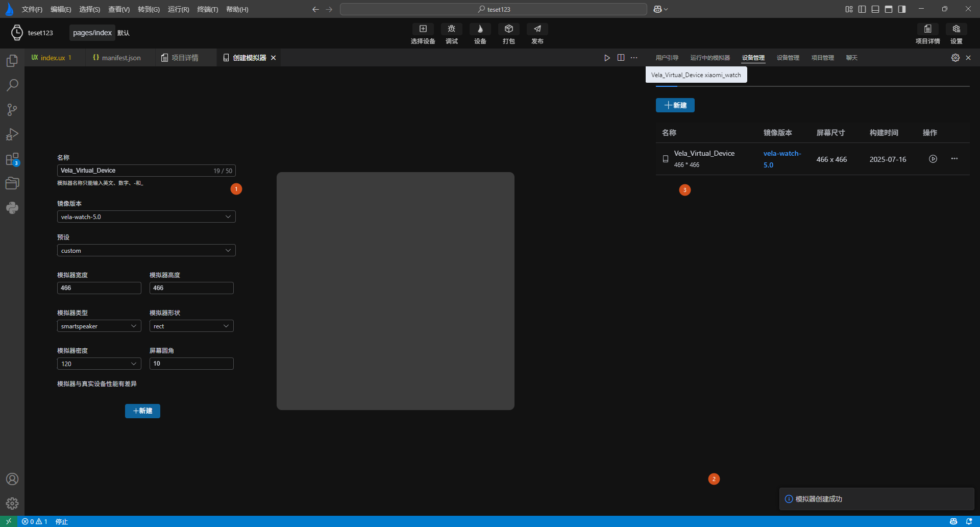Click the 新建 button below the form
This screenshot has height=527, width=980.
(x=142, y=411)
